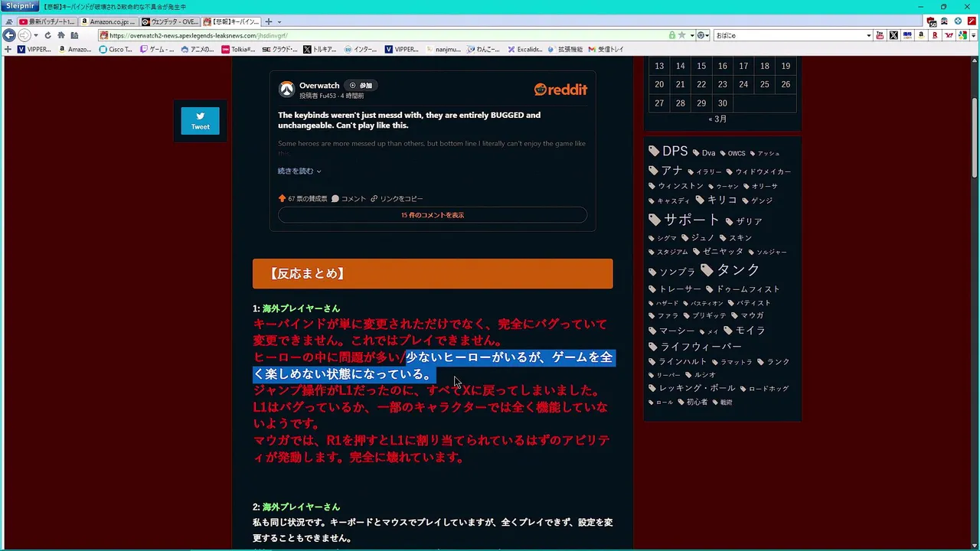This screenshot has width=980, height=551.
Task: Click the search input box
Action: click(x=790, y=35)
